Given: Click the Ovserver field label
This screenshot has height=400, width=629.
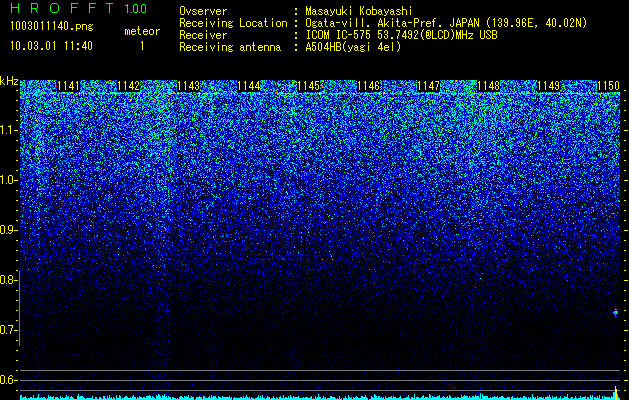Looking at the screenshot, I should point(203,11).
